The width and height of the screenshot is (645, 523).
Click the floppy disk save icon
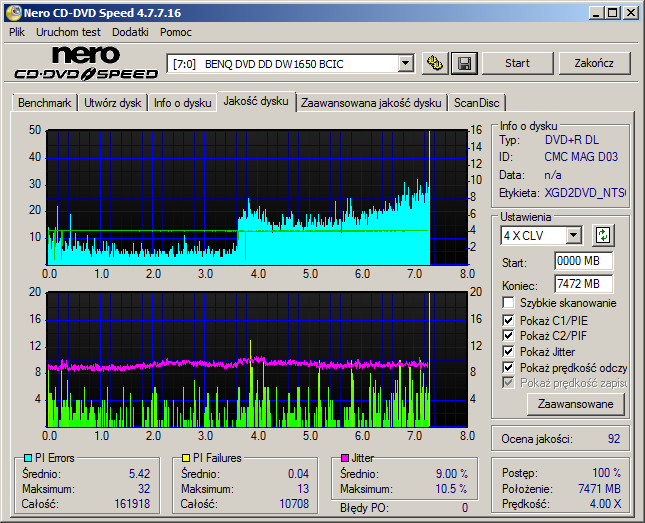tap(464, 63)
